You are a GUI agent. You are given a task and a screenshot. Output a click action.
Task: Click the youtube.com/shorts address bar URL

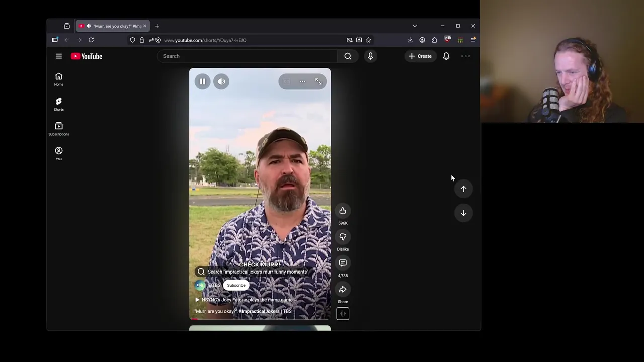205,40
